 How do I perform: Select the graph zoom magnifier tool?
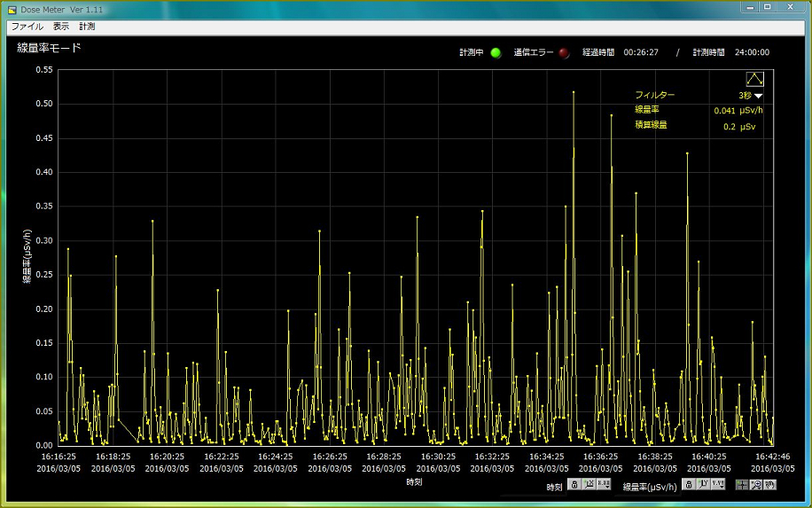click(755, 484)
